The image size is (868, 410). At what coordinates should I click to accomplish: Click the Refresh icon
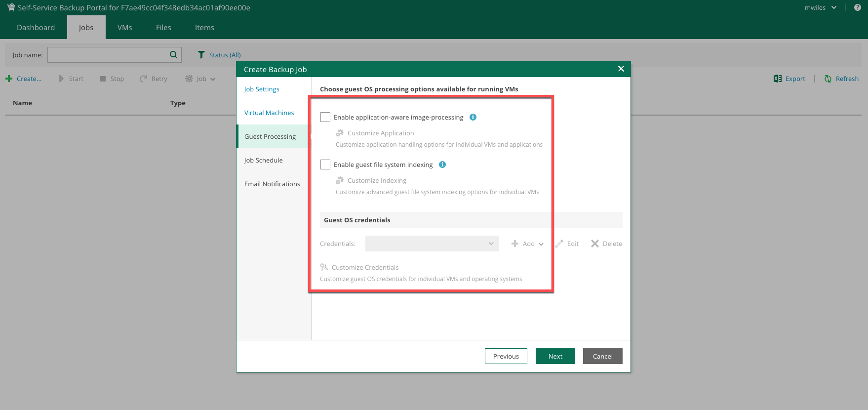tap(828, 79)
